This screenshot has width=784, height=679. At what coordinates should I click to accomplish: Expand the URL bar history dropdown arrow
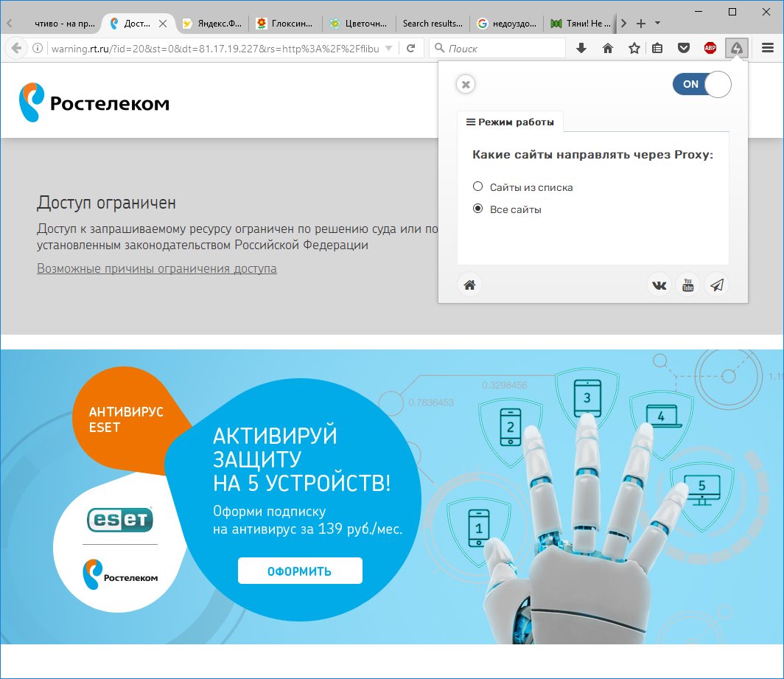click(389, 49)
